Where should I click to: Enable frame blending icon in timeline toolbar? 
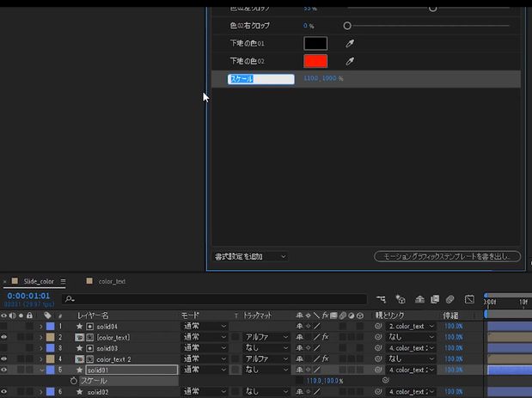point(435,299)
